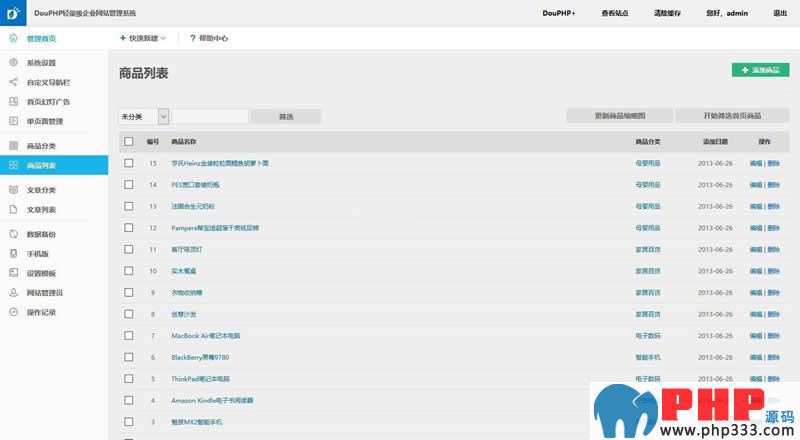Image resolution: width=800 pixels, height=440 pixels.
Task: Tick the Amazon Kindle row checkbox
Action: tap(129, 400)
